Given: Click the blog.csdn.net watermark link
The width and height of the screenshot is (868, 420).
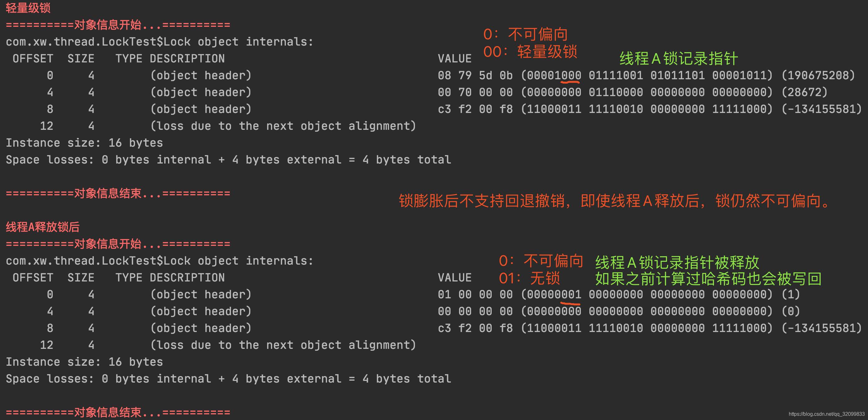Looking at the screenshot, I should [827, 414].
